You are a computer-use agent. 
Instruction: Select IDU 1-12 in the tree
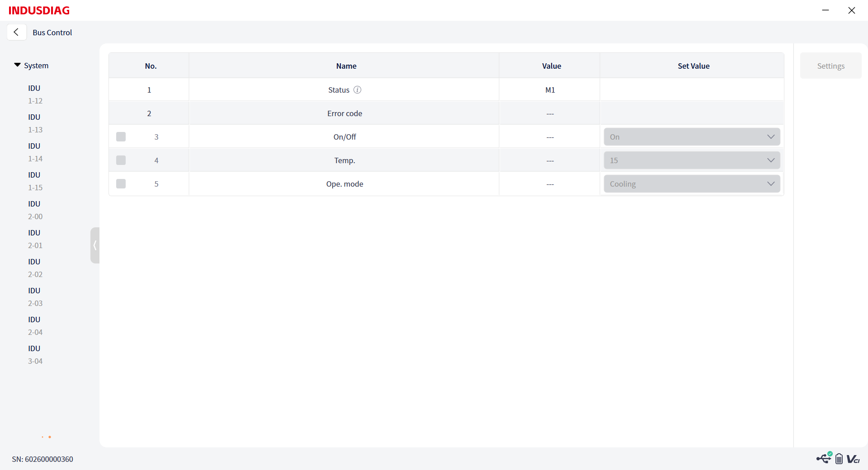(35, 94)
